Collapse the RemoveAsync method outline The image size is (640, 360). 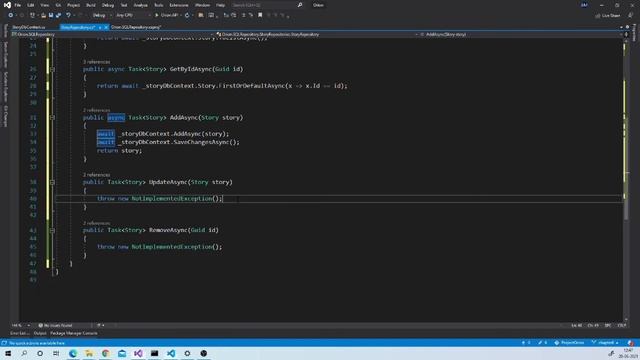point(52,230)
